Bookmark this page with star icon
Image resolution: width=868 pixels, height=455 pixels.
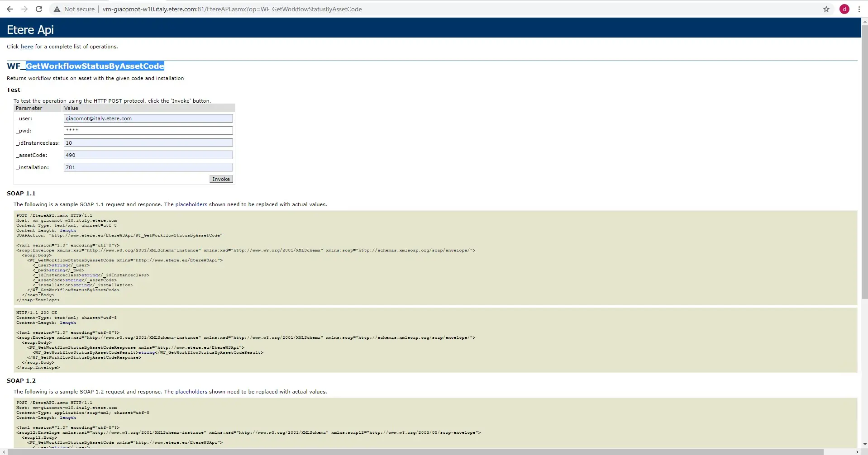826,9
